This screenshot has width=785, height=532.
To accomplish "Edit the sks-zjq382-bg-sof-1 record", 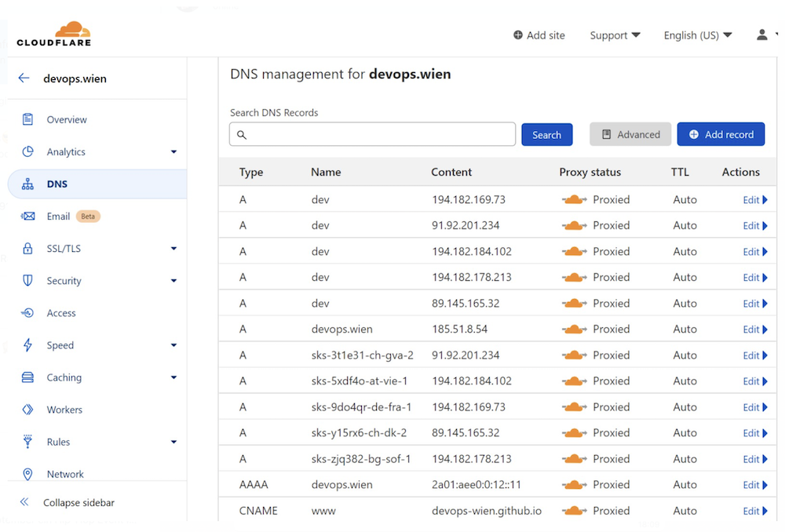I will click(x=755, y=459).
